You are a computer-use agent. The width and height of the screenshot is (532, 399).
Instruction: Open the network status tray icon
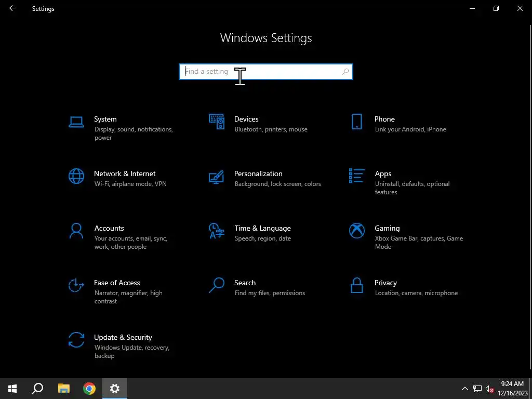click(x=477, y=389)
